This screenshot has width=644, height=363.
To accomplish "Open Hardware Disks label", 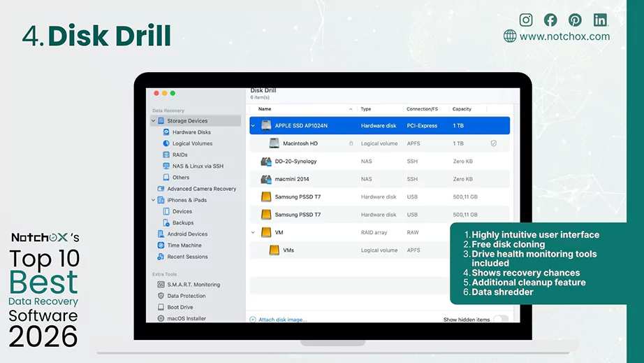I will [x=191, y=132].
